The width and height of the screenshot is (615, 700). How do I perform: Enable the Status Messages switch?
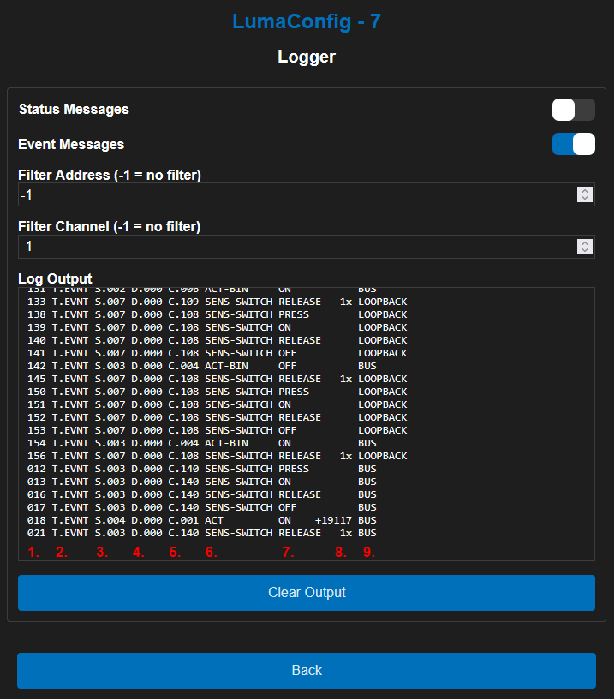pyautogui.click(x=574, y=110)
